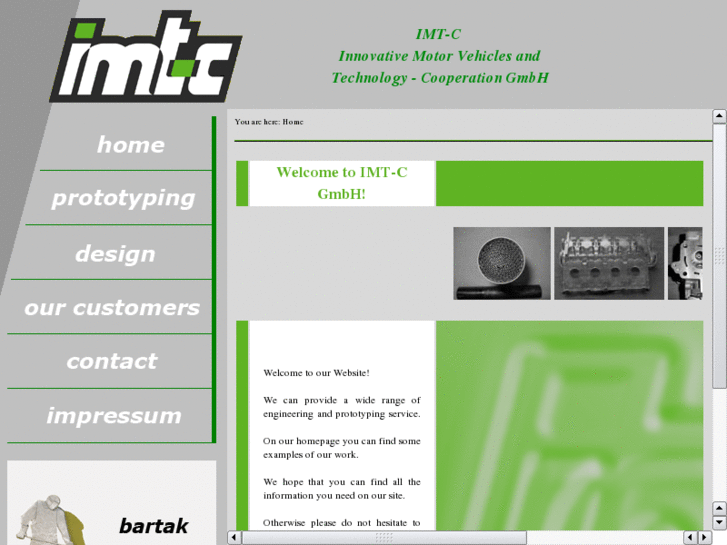Screen dimensions: 727x545
Task: Click the partially visible third engine thumbnail
Action: tap(685, 263)
